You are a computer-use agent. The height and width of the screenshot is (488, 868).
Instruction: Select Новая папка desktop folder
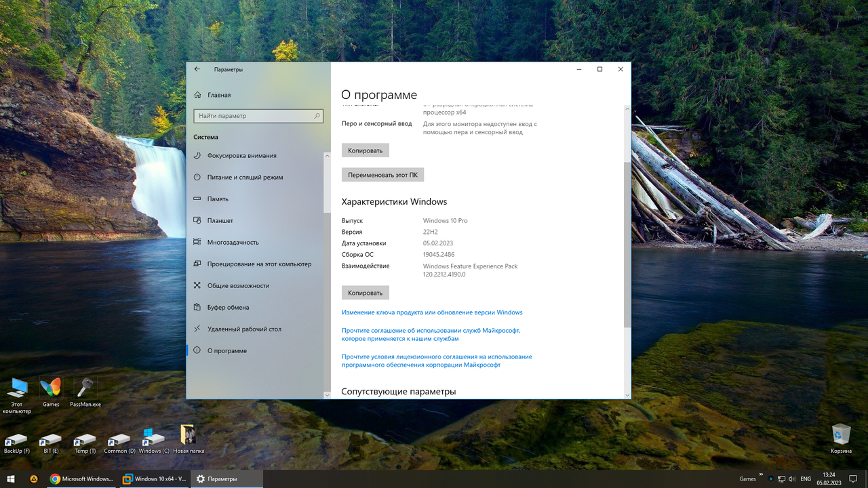pyautogui.click(x=189, y=440)
